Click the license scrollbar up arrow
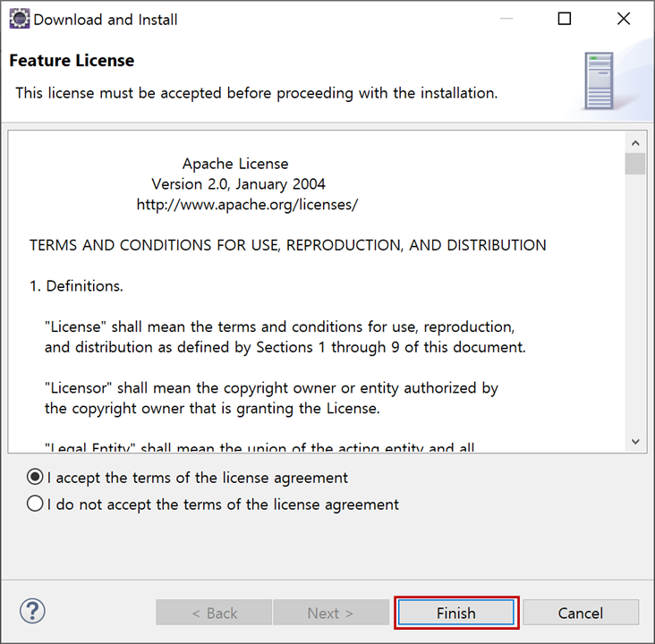Viewport: 655px width, 644px height. (x=635, y=143)
